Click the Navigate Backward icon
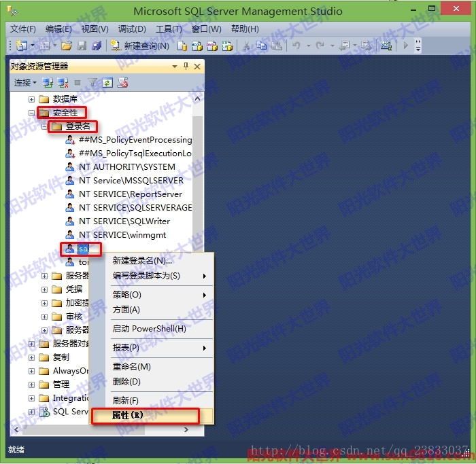The height and width of the screenshot is (464, 476). [x=344, y=46]
